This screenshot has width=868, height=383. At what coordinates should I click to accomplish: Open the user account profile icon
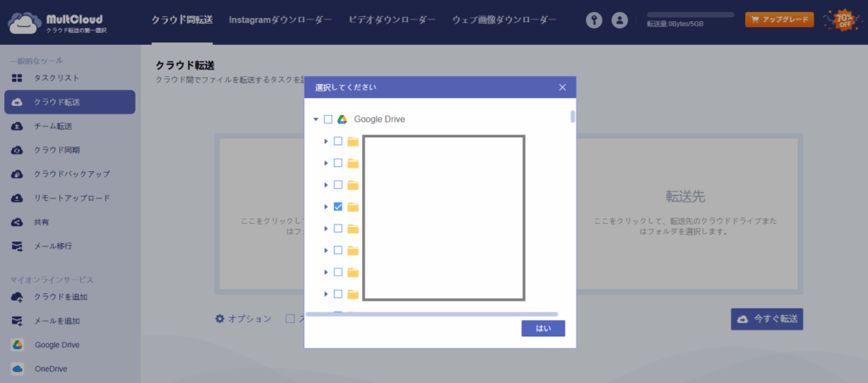[620, 19]
